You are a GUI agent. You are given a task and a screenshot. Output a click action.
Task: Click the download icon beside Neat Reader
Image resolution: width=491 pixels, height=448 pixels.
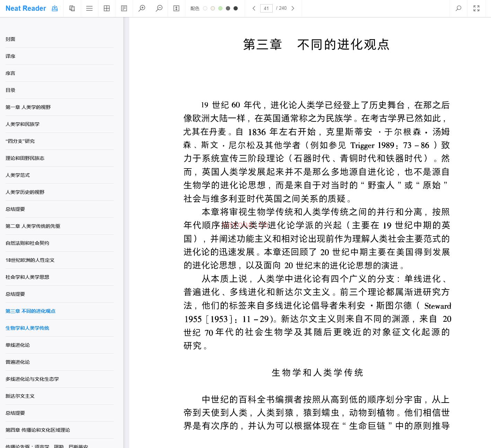coord(55,8)
